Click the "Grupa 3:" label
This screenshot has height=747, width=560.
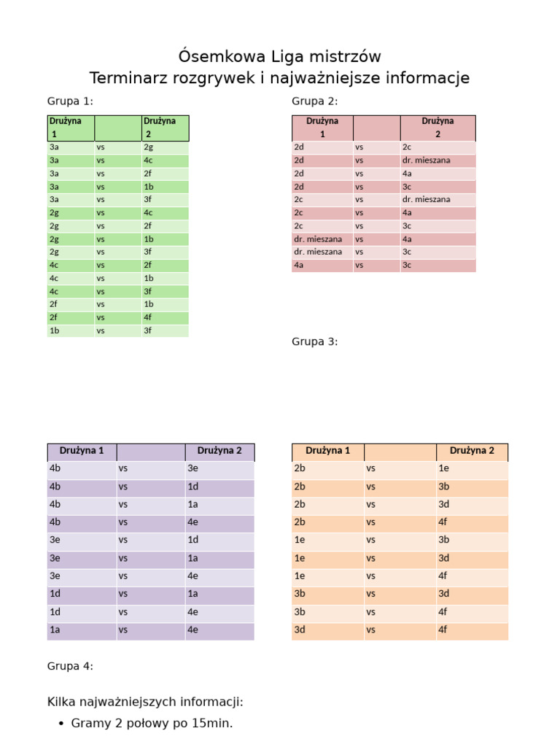click(314, 341)
